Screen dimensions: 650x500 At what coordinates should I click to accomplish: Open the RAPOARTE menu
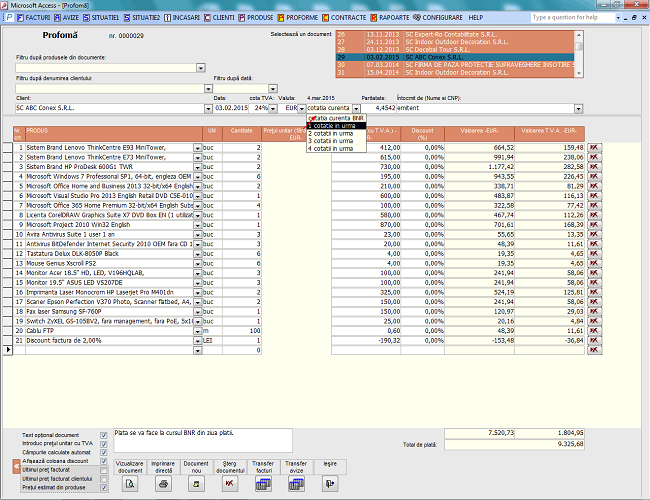coord(390,17)
